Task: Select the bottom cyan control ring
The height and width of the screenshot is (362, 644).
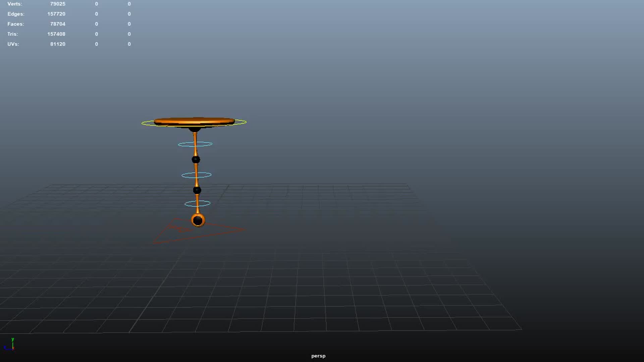Action: [x=185, y=203]
